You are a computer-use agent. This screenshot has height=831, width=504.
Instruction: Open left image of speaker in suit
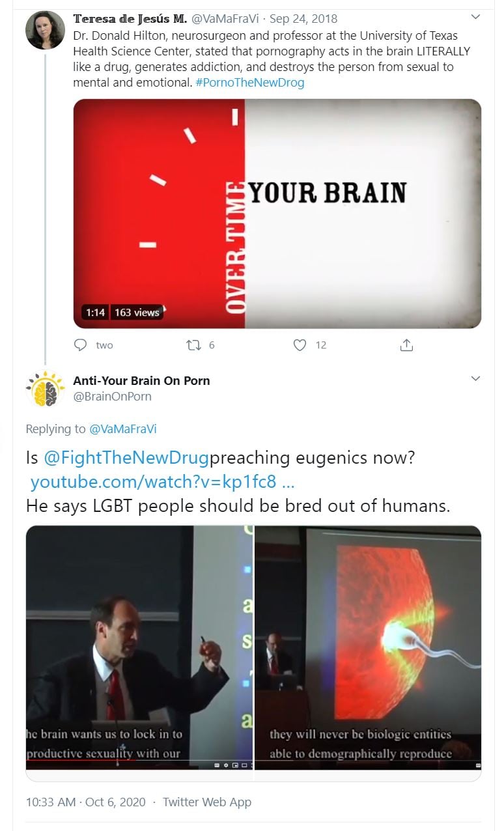click(x=139, y=647)
